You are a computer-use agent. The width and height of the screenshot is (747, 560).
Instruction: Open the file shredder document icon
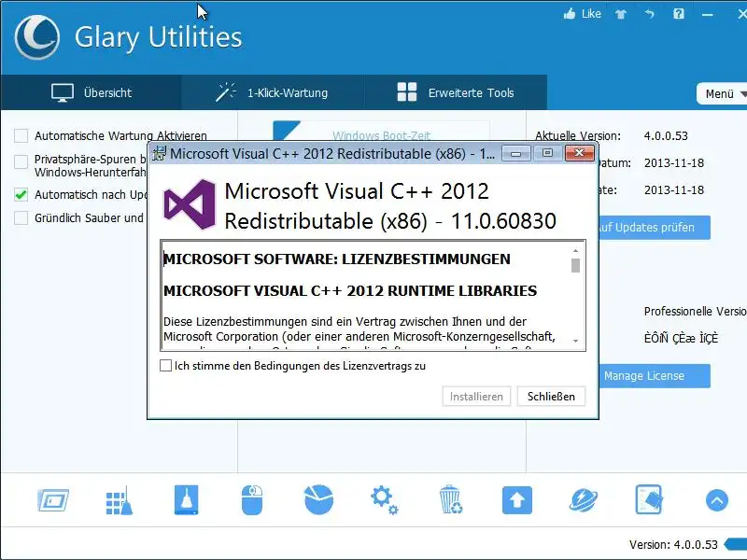point(649,500)
